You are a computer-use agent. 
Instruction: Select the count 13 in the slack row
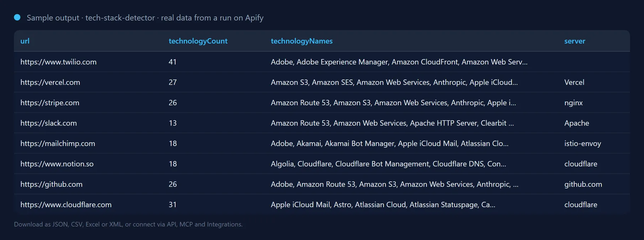tap(172, 123)
